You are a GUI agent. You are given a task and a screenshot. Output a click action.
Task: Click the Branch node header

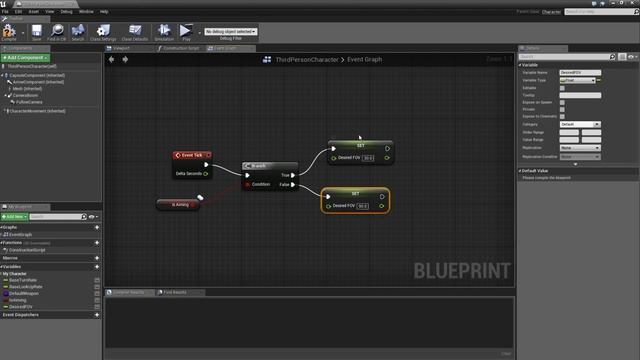click(x=269, y=166)
